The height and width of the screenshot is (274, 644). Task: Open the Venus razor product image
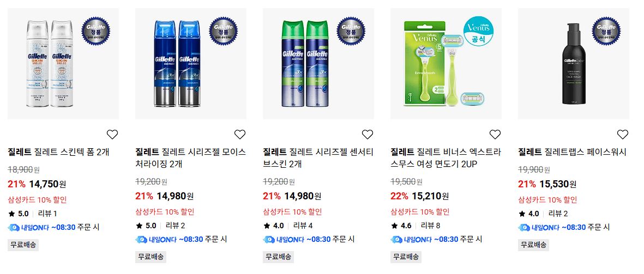tap(446, 64)
